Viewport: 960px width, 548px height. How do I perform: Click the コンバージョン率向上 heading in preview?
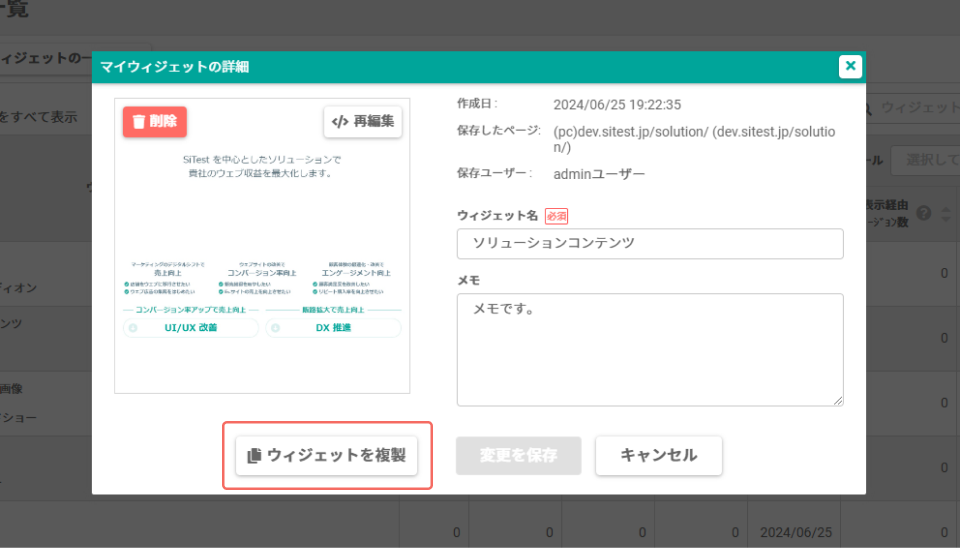coord(262,273)
